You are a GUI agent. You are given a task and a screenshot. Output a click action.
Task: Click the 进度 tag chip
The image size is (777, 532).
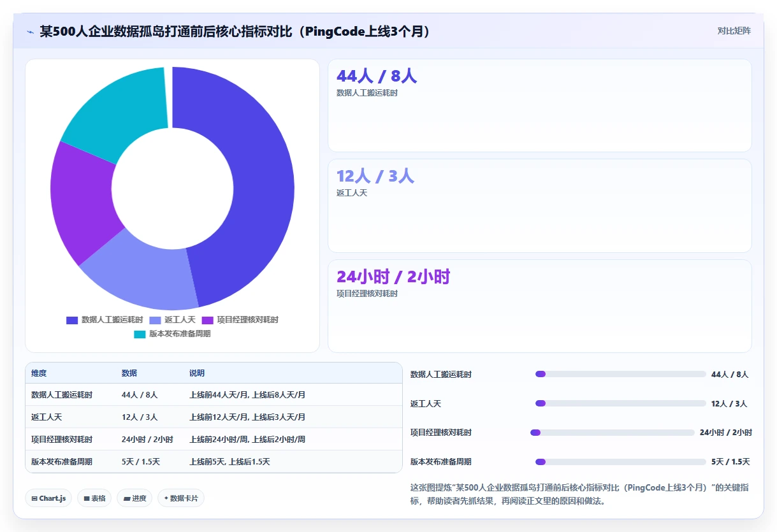134,498
